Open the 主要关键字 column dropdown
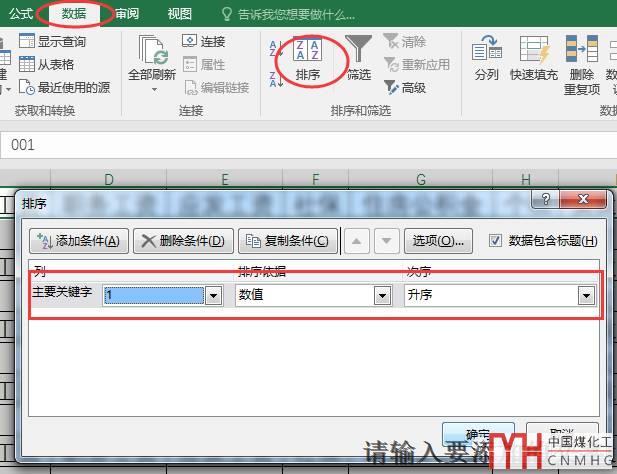This screenshot has width=617, height=474. coord(214,295)
